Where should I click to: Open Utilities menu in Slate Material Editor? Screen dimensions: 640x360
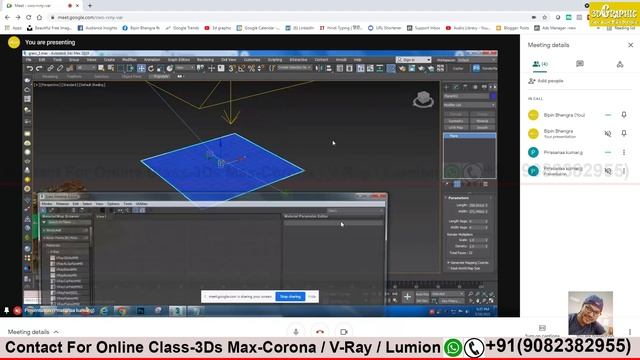142,204
